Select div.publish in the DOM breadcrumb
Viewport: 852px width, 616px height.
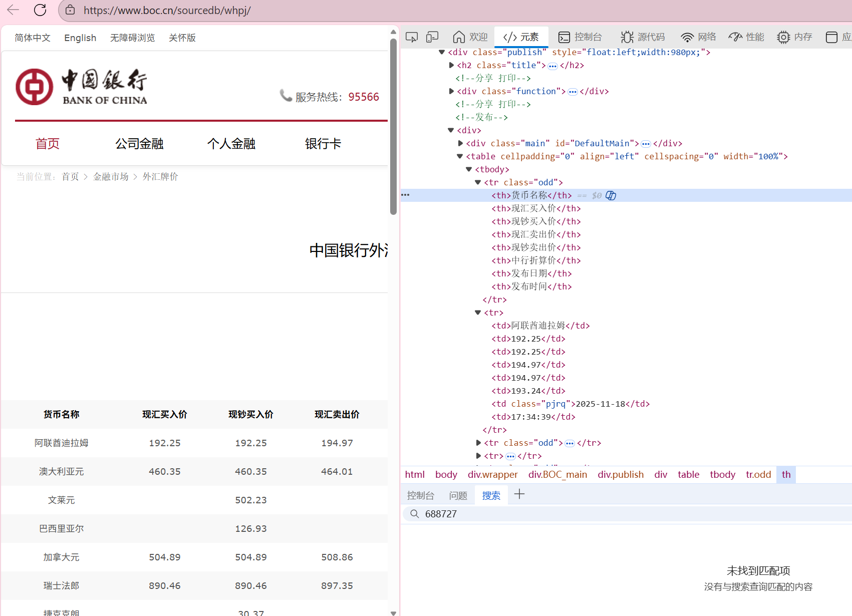(621, 474)
